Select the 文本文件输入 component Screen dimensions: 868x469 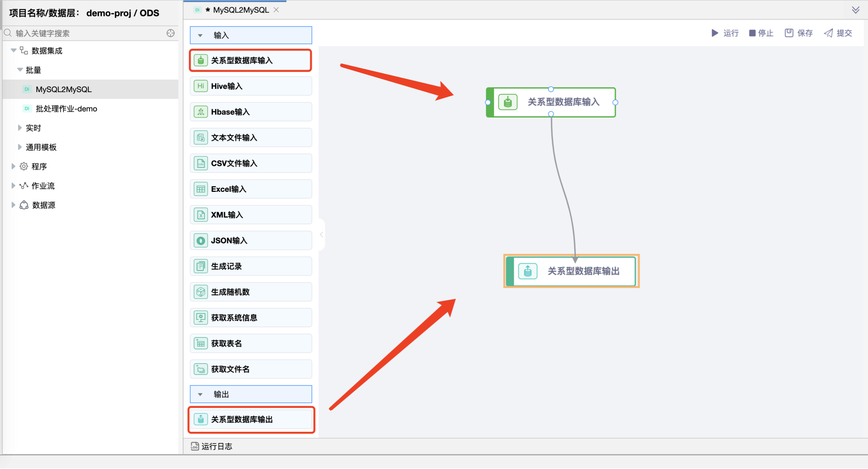pos(250,138)
